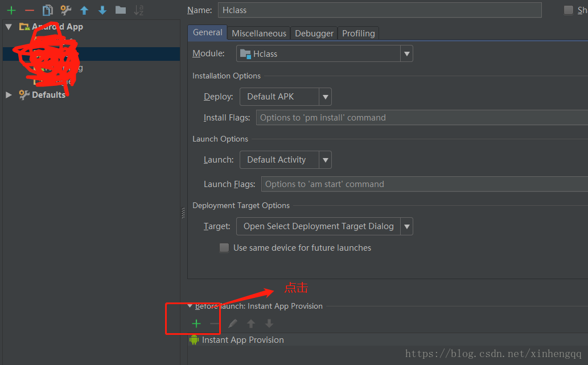The width and height of the screenshot is (588, 365).
Task: Remove the before-launch task
Action: pyautogui.click(x=215, y=323)
